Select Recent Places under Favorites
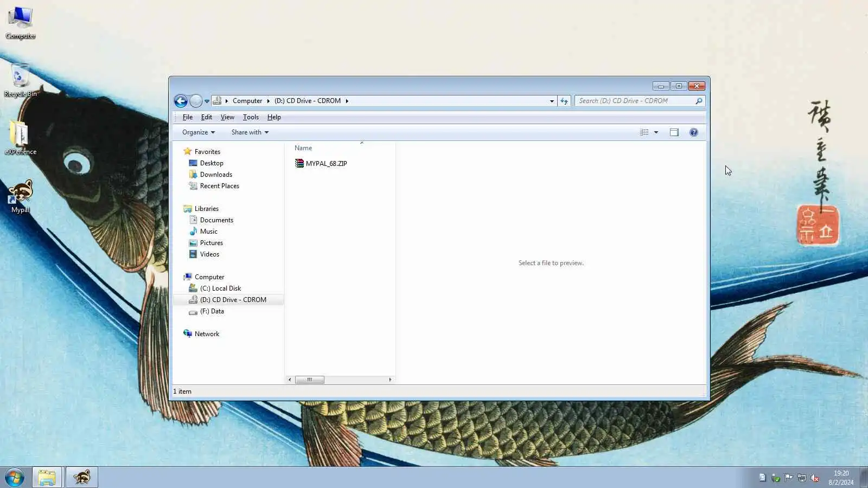 [x=219, y=186]
